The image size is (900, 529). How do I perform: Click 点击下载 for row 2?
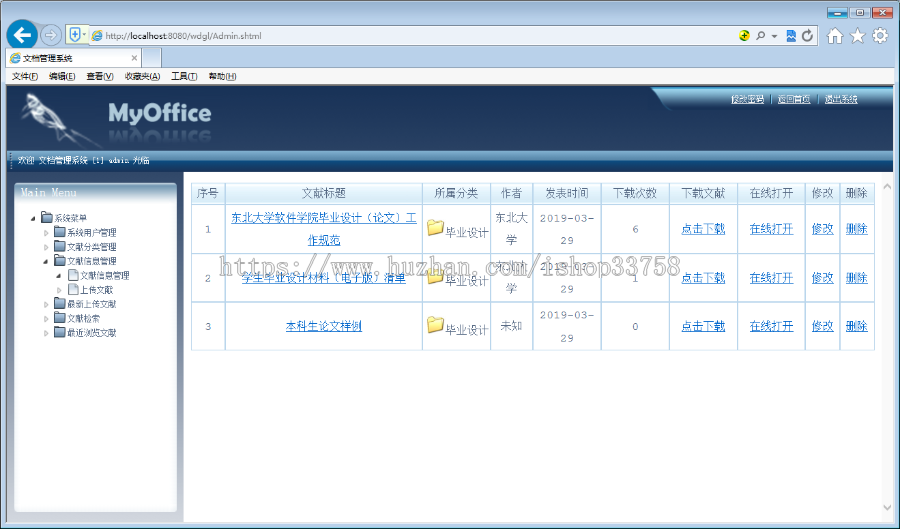[x=703, y=278]
